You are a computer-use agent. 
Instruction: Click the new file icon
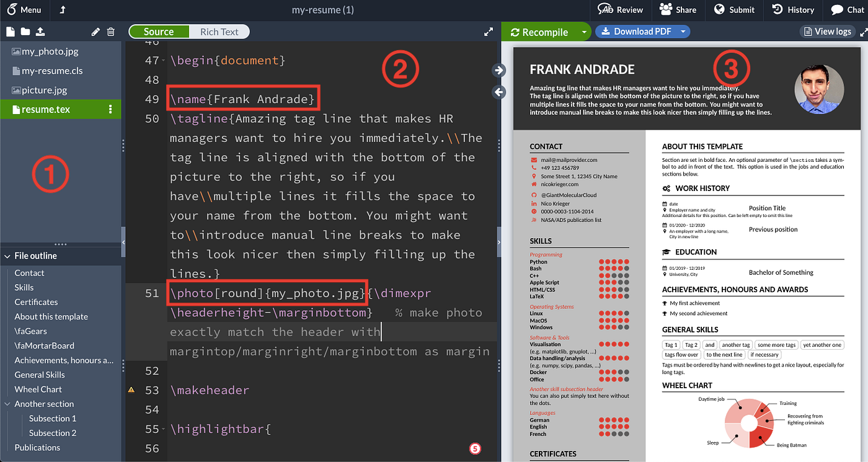11,32
